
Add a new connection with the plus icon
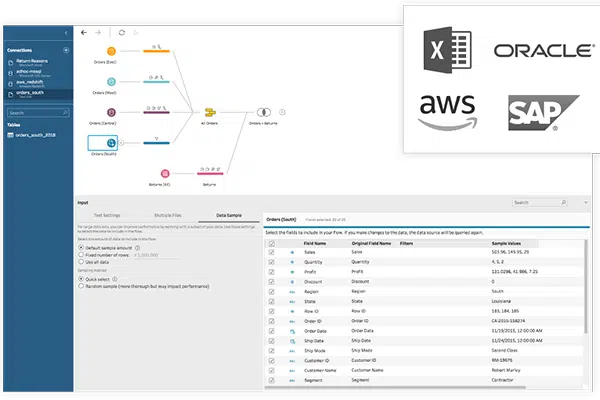click(66, 50)
